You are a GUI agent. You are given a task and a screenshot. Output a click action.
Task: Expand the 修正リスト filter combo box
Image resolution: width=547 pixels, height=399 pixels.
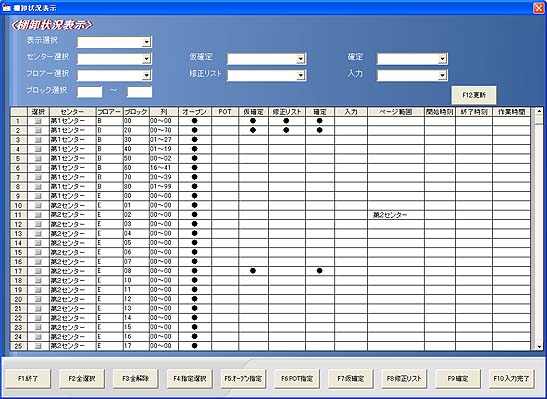pos(301,75)
